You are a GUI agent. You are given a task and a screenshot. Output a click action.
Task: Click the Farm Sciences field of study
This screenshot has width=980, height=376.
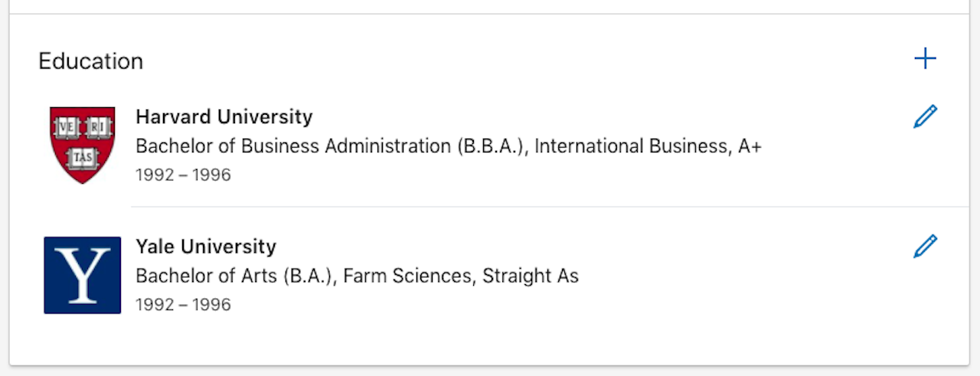(x=406, y=276)
